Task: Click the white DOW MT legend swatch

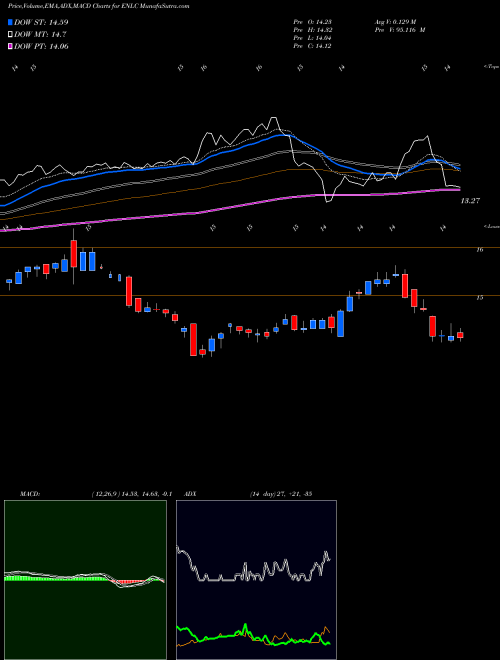Action: 11,35
